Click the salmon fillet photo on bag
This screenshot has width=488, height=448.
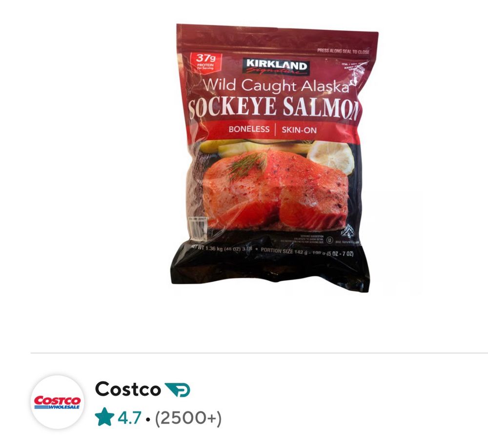coord(276,189)
